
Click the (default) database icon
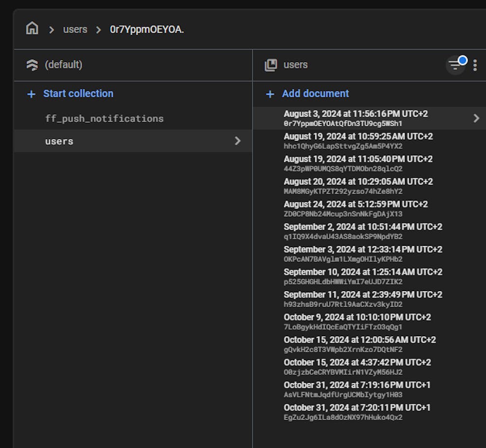pos(32,65)
